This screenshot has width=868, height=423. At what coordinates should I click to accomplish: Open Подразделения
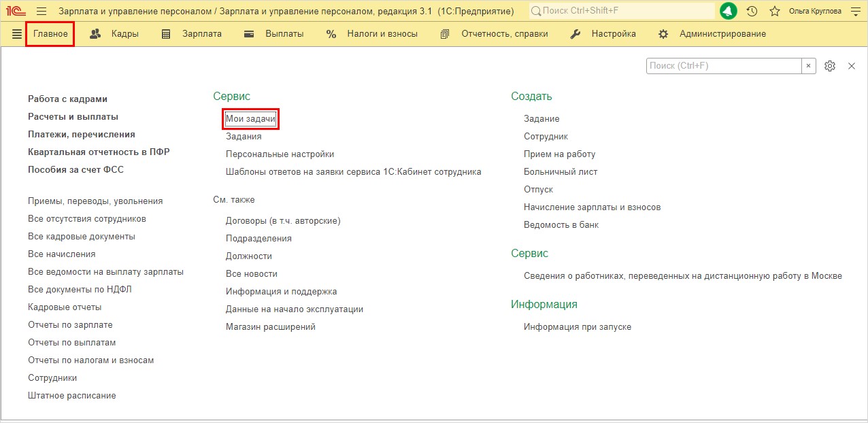[258, 239]
